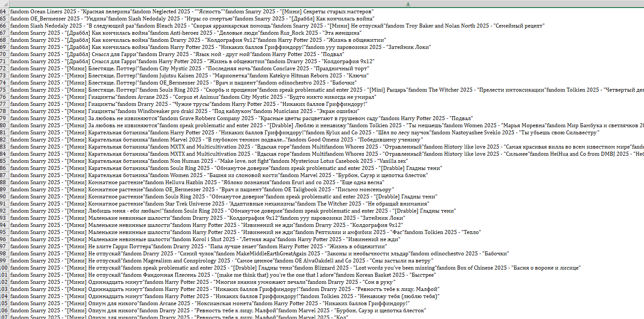Select row 71 via its row number
The height and width of the screenshot is (319, 644).
(x=4, y=61)
